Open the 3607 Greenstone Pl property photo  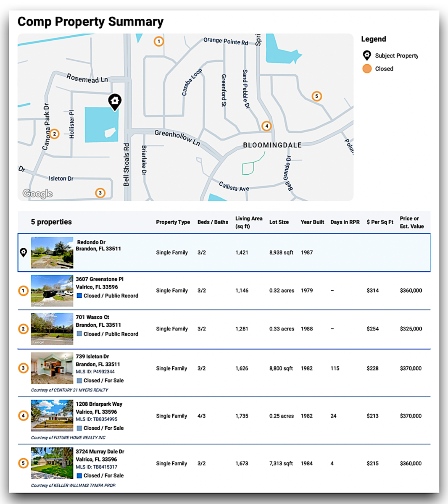(x=52, y=291)
